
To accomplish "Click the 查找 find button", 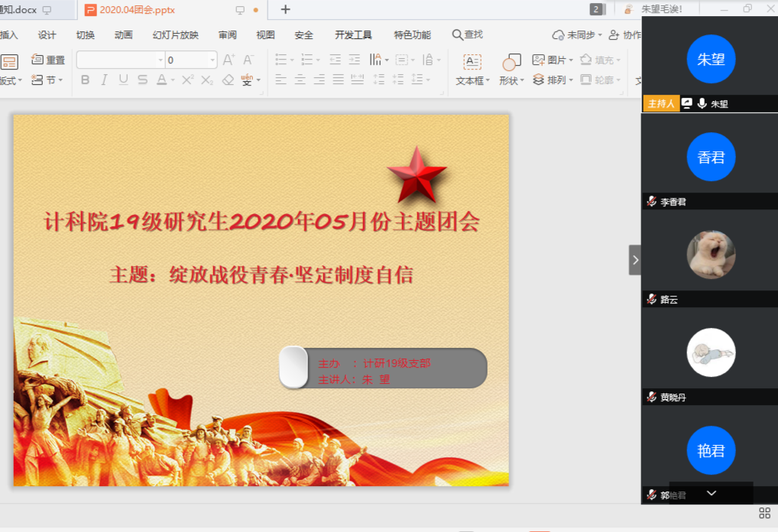I will click(x=468, y=35).
